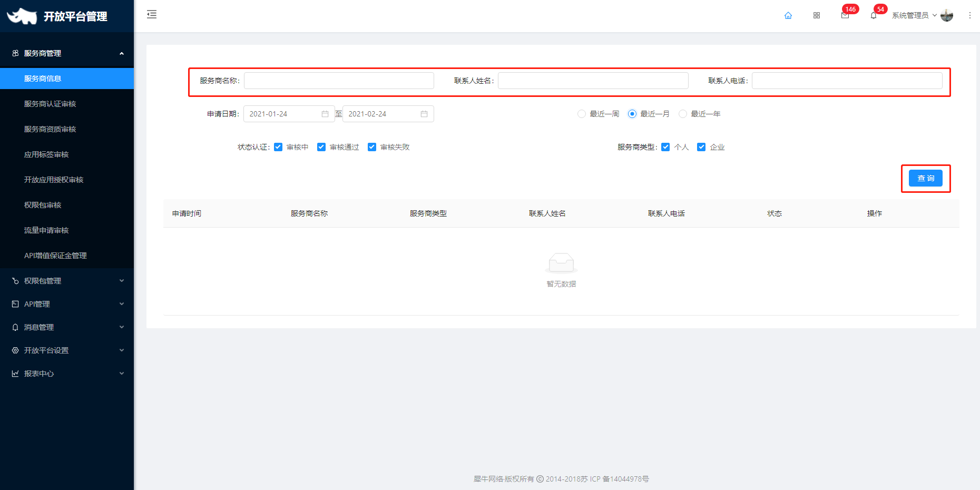980x490 pixels.
Task: Collapse the 服务商管理 menu group
Action: click(x=122, y=53)
